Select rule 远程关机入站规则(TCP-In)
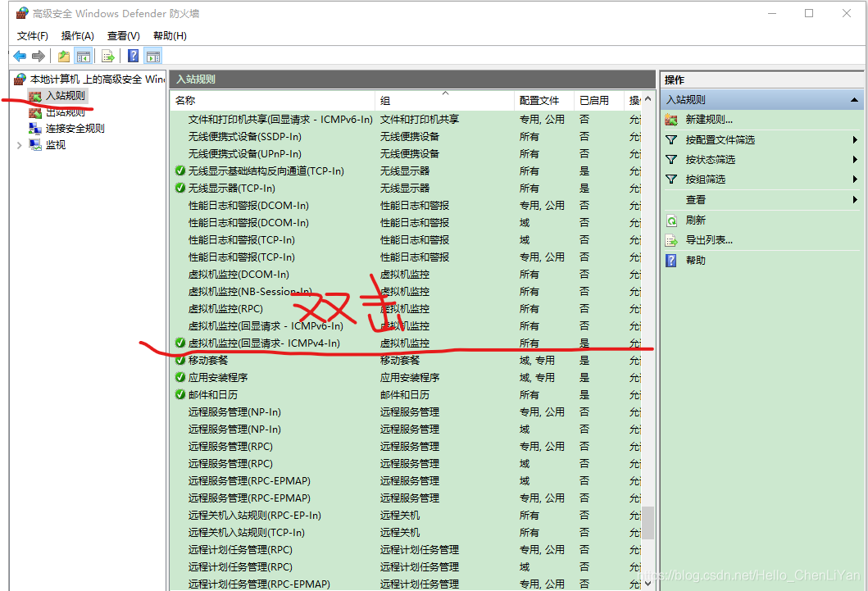 click(247, 532)
